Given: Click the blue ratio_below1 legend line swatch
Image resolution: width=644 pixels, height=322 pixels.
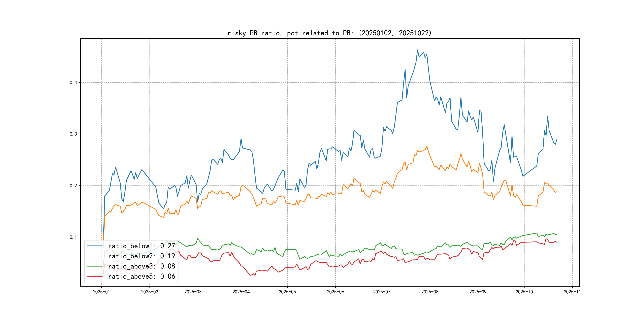Looking at the screenshot, I should pos(94,246).
